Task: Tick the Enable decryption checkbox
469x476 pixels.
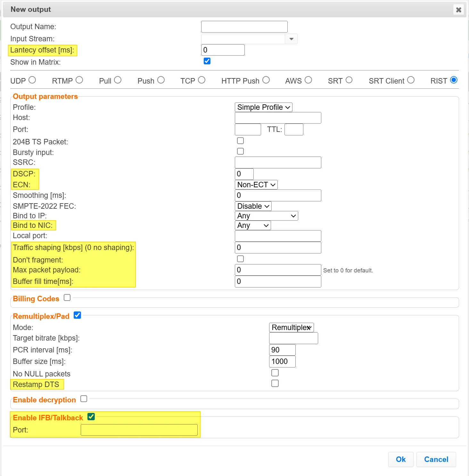Action: tap(84, 399)
